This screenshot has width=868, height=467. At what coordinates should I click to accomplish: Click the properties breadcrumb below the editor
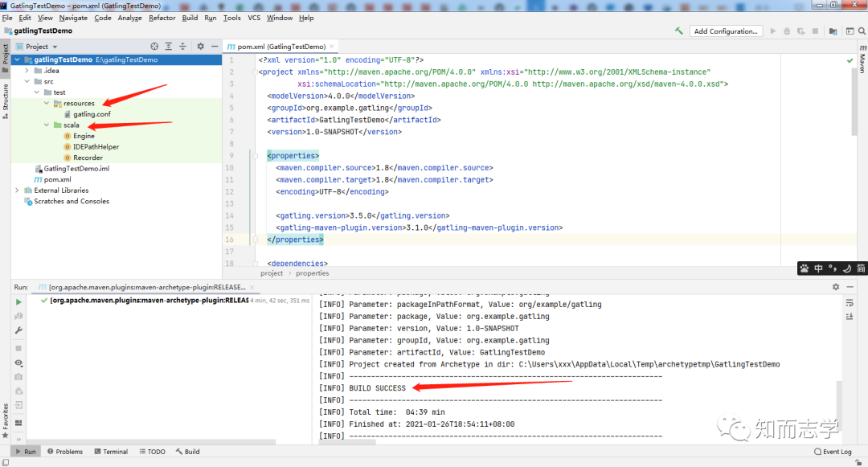(x=312, y=273)
